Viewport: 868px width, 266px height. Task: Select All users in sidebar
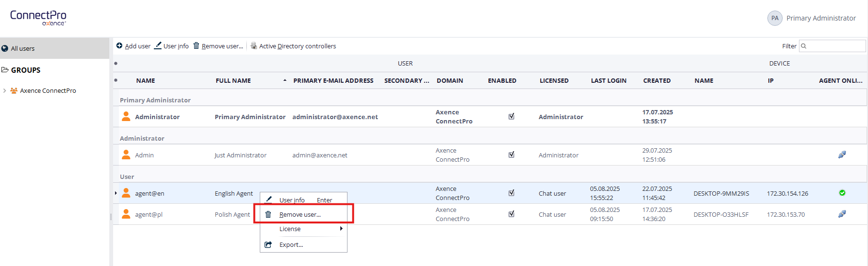[x=23, y=48]
